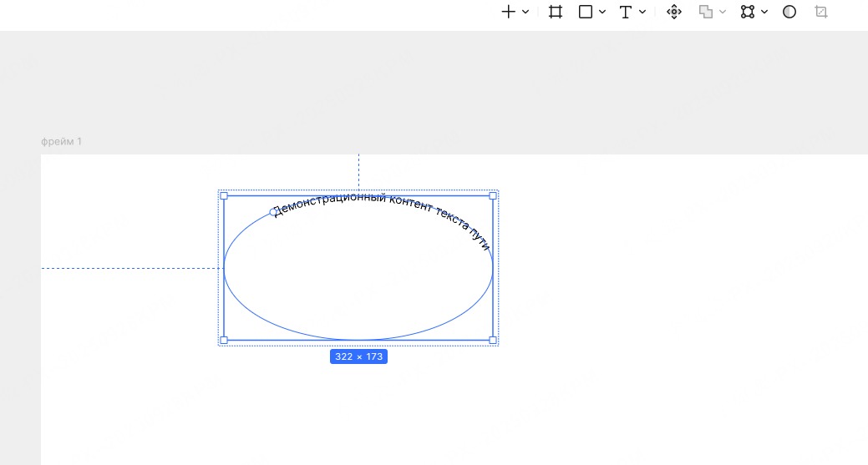The image size is (868, 465).
Task: Click the top-left selection resize handle
Action: pyautogui.click(x=224, y=196)
